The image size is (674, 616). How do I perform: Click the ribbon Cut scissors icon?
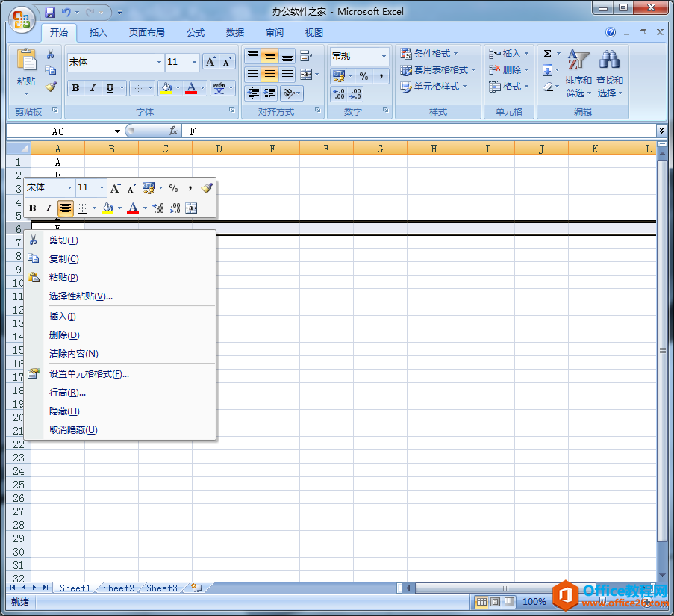(50, 55)
